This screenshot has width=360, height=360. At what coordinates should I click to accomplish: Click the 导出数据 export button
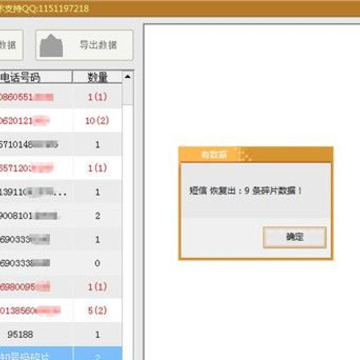point(84,45)
